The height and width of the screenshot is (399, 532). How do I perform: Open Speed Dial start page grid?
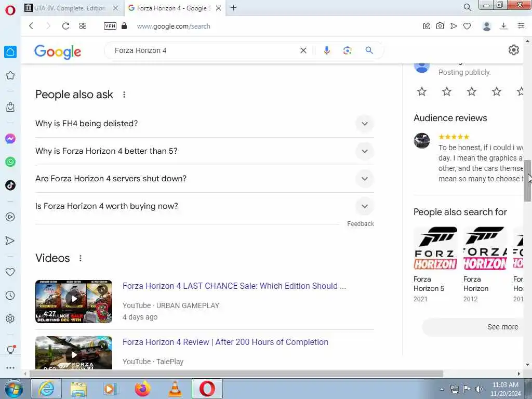pyautogui.click(x=83, y=26)
